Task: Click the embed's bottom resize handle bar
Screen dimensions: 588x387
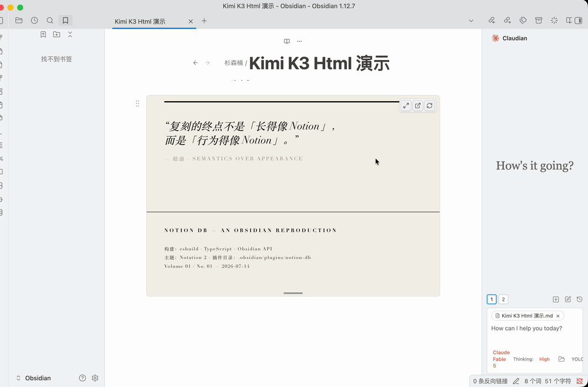Action: (x=293, y=293)
